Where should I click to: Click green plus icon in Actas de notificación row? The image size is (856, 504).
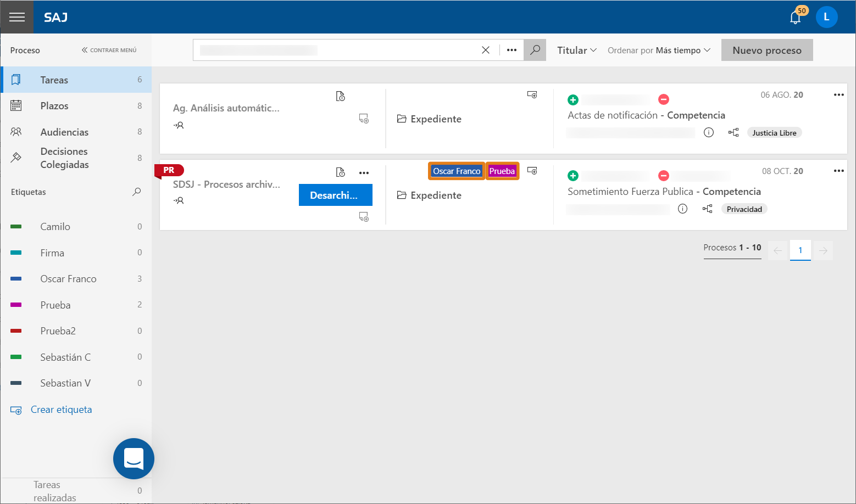point(573,99)
